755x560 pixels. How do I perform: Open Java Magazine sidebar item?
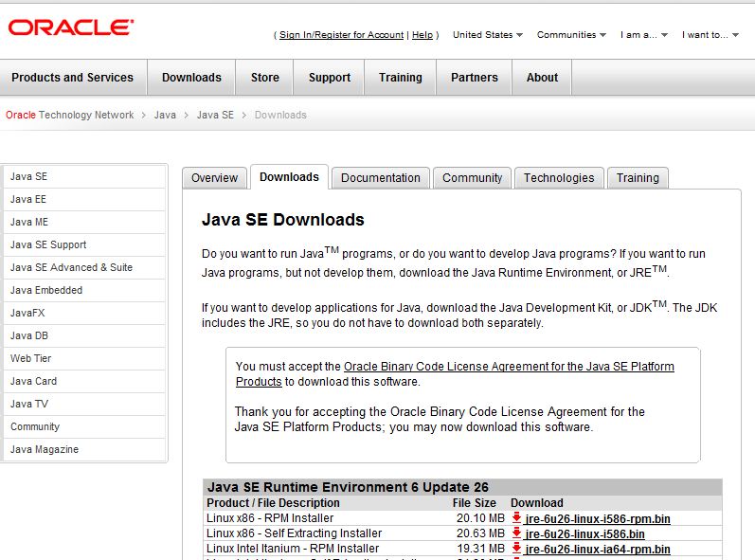point(84,449)
